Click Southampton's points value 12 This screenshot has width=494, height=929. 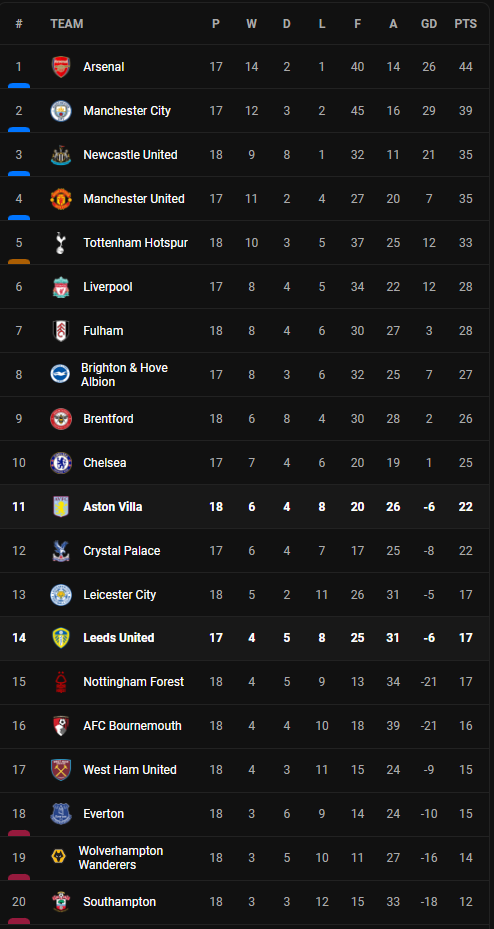click(466, 902)
